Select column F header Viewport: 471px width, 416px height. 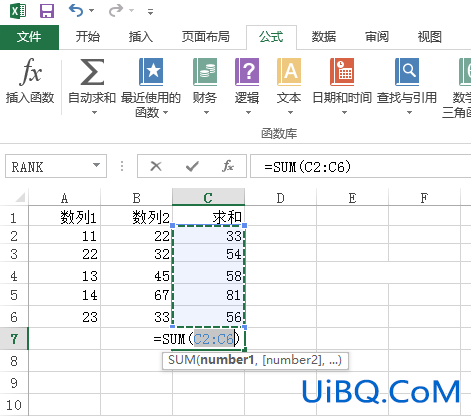pos(424,198)
